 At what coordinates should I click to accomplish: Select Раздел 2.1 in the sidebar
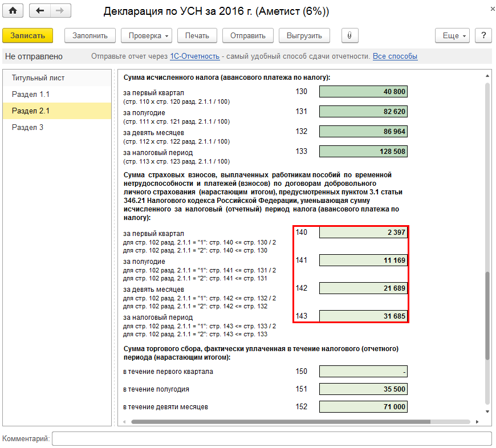[57, 111]
